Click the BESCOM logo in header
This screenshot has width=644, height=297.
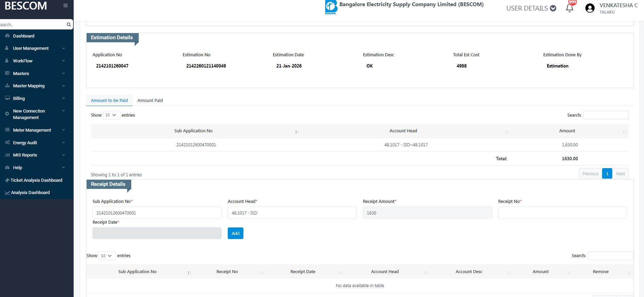coord(331,8)
